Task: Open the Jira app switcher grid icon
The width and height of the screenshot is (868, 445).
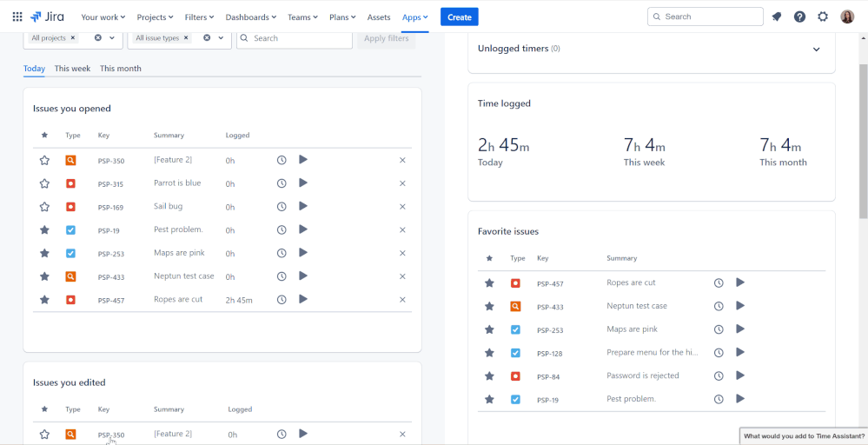Action: [17, 17]
